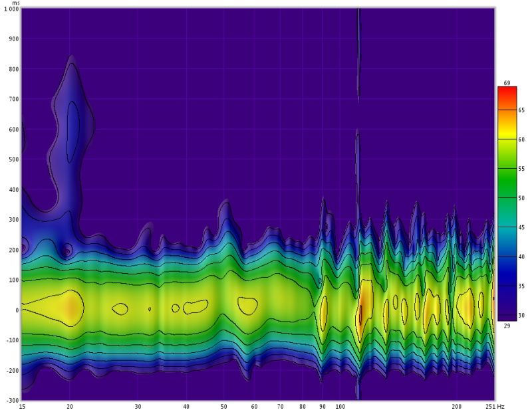Click the '1 000' time axis label
This screenshot has height=412, width=532.
11,9
